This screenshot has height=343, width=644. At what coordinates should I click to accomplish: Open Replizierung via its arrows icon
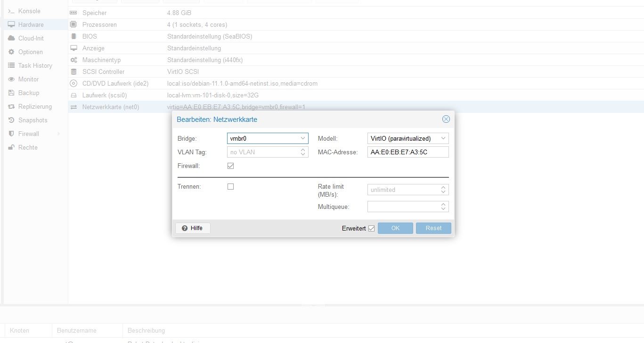click(x=11, y=106)
